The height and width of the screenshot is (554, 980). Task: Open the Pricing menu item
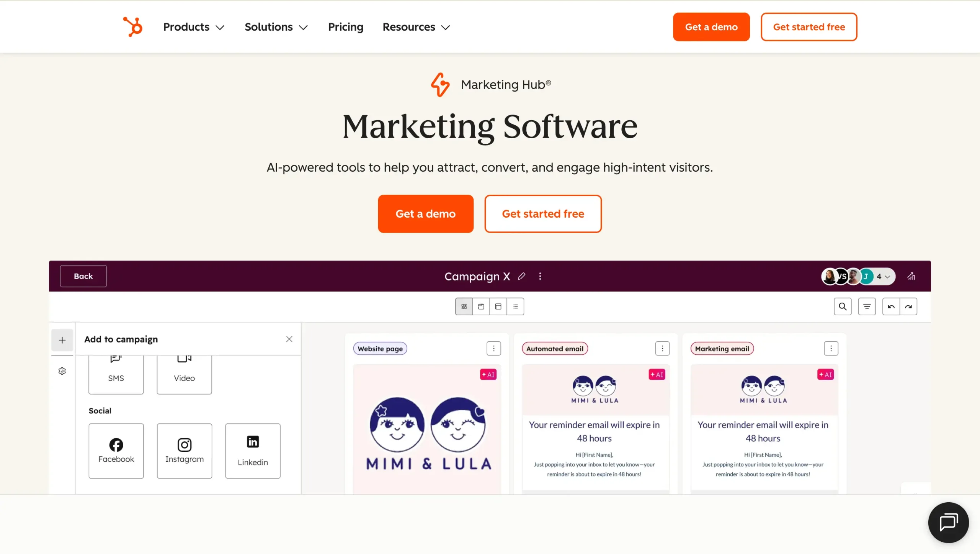(x=346, y=27)
